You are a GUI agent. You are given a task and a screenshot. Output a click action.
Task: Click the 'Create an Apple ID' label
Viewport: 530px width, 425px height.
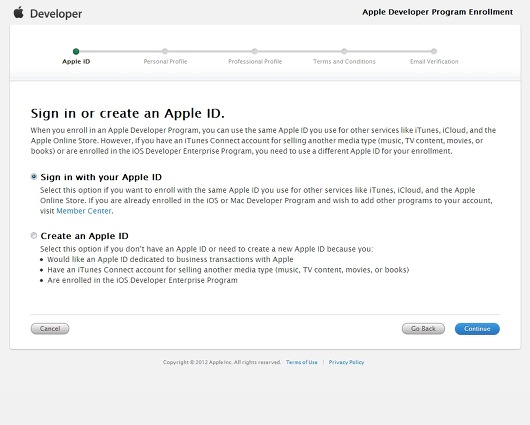pyautogui.click(x=85, y=236)
